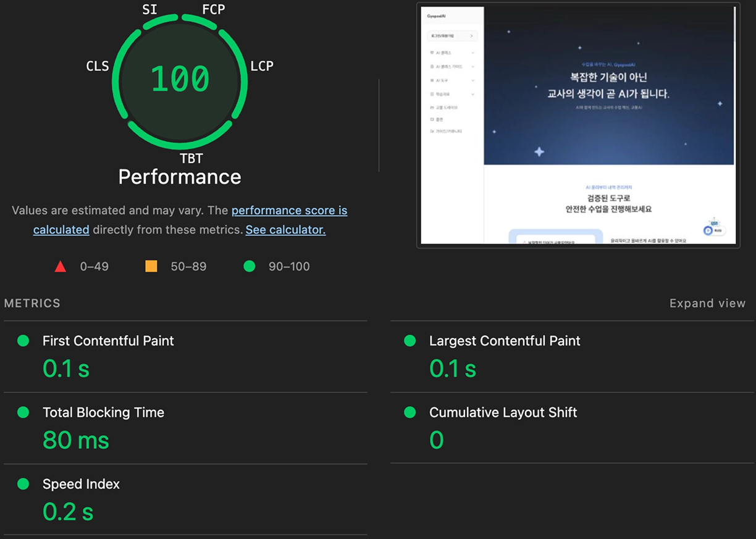Expand the Total Blocking Time metric label
756x539 pixels.
pos(103,412)
